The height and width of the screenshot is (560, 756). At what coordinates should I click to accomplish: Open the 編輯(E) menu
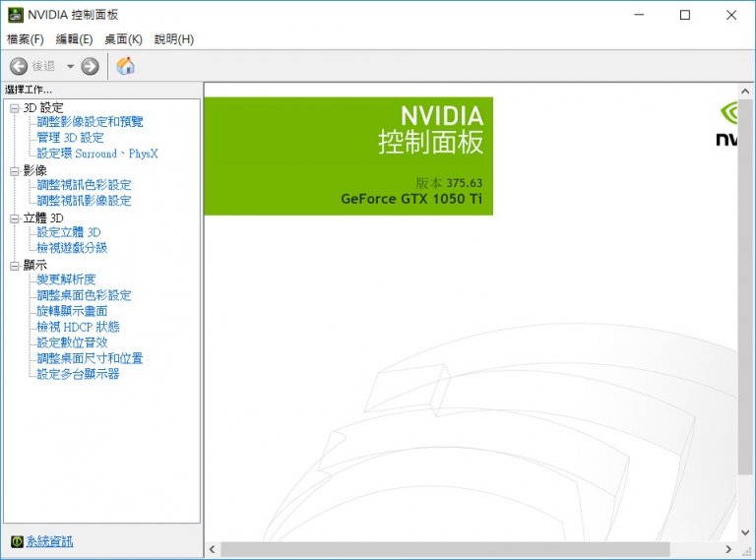74,39
